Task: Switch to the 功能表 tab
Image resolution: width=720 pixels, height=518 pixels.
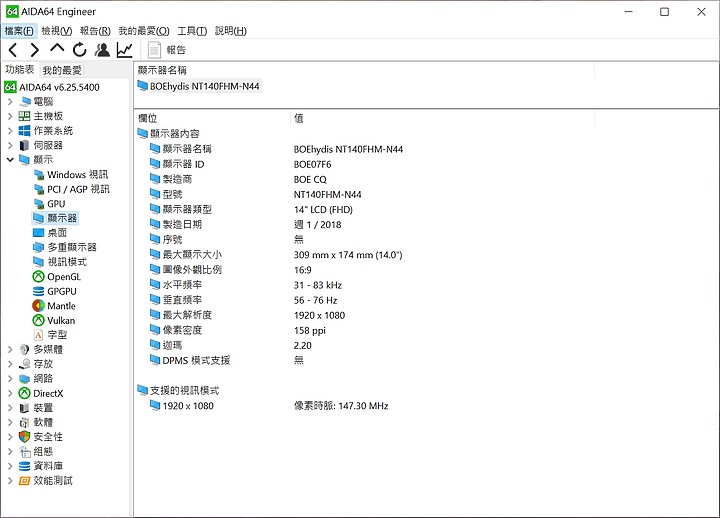Action: click(x=20, y=69)
